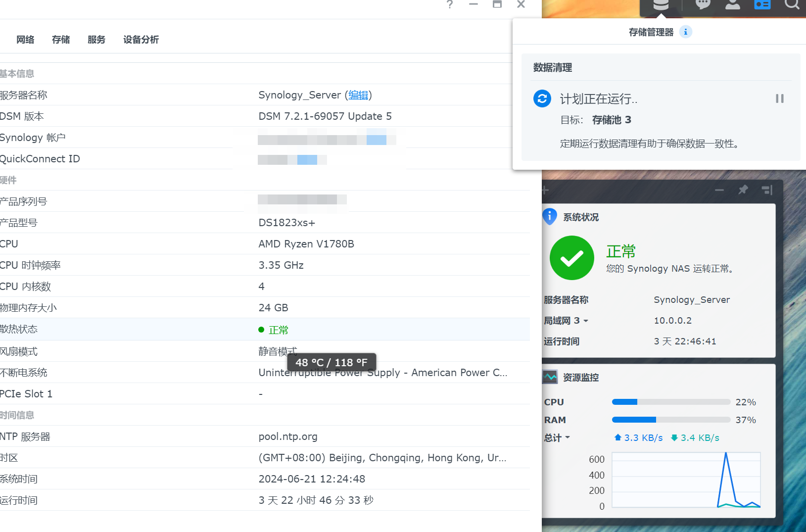Click the QuickConnect ID row label
Screen dimensions: 806x532
click(x=40, y=159)
